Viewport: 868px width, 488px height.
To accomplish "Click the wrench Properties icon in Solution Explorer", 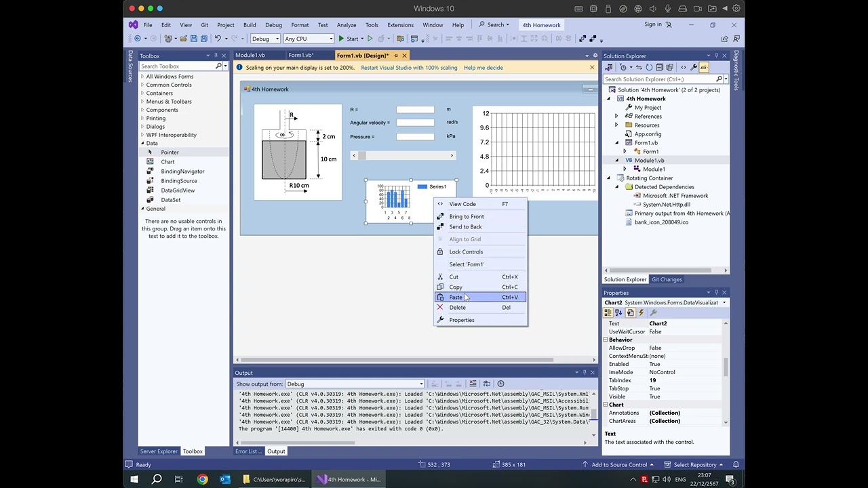I will coord(694,67).
